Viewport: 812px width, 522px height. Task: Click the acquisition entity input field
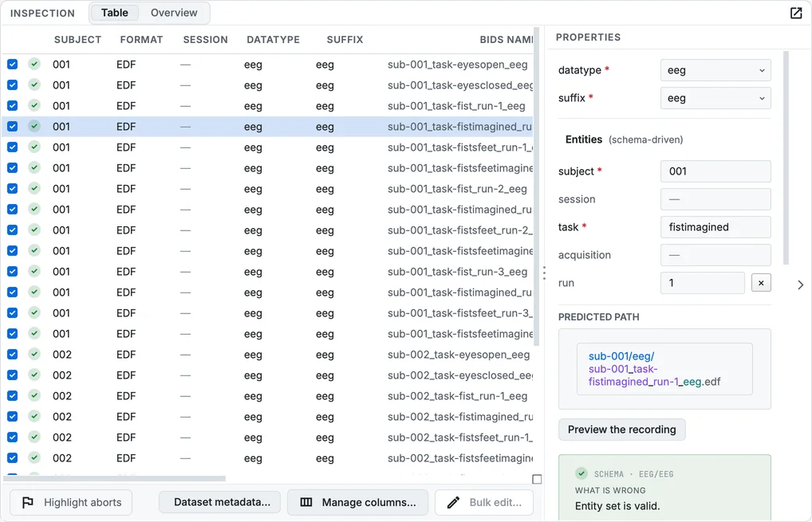[x=715, y=255]
